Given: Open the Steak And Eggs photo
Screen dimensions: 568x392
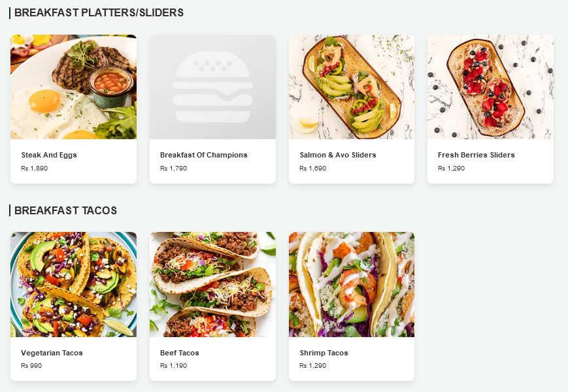Looking at the screenshot, I should (74, 87).
